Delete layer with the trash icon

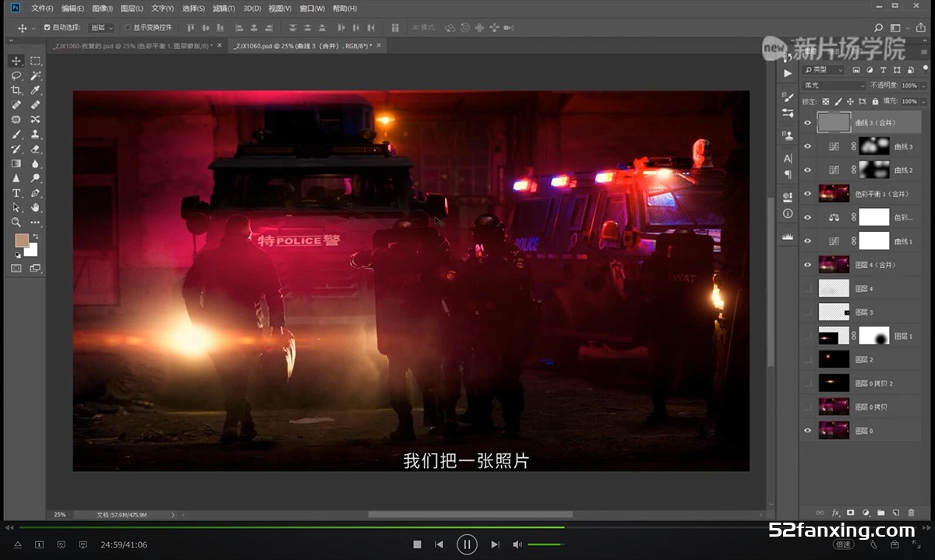click(911, 512)
